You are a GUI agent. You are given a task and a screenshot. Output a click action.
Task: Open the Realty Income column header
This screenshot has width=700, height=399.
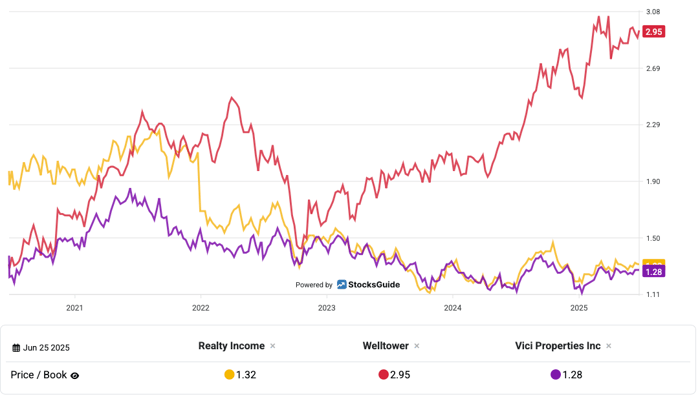pos(231,346)
